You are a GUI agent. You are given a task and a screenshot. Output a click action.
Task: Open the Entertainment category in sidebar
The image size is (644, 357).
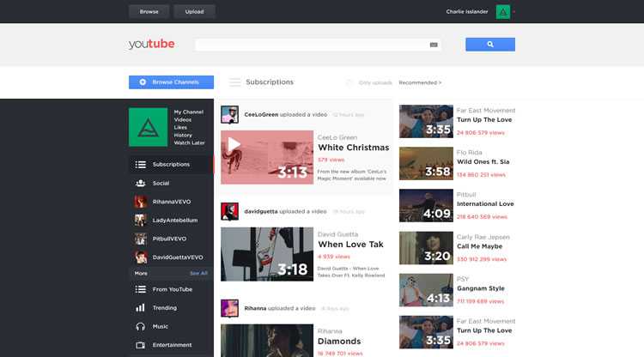tap(172, 345)
